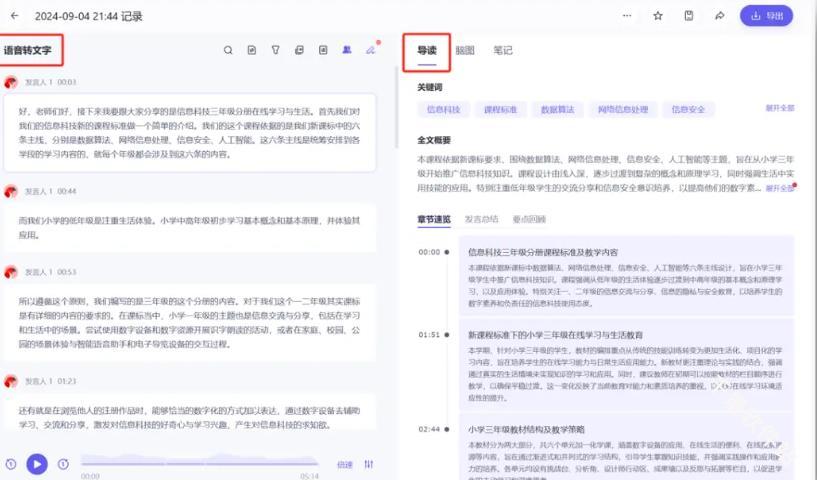Star this recording as favorite
Image resolution: width=817 pixels, height=480 pixels.
click(x=658, y=16)
